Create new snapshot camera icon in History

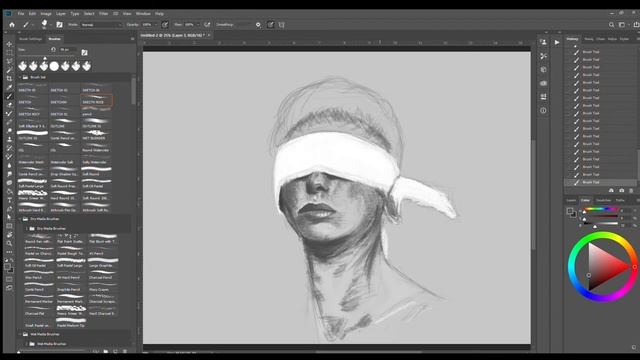click(x=622, y=190)
